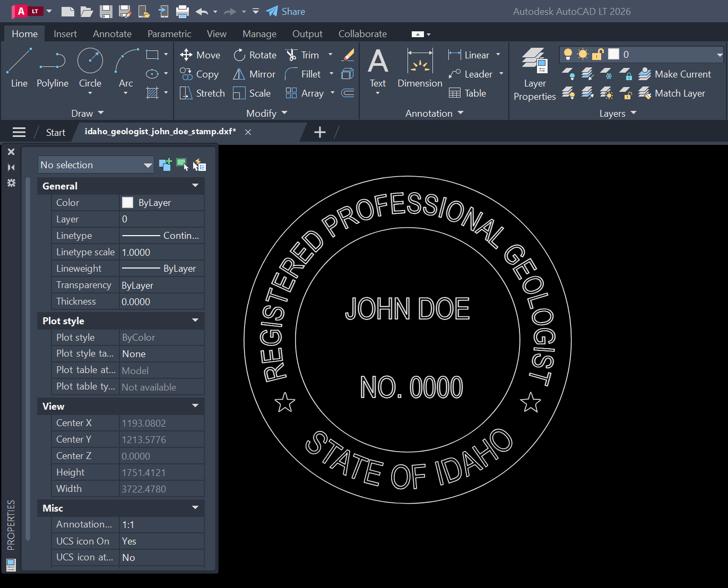Click the Share button
Screen dimensions: 728x588
(285, 11)
